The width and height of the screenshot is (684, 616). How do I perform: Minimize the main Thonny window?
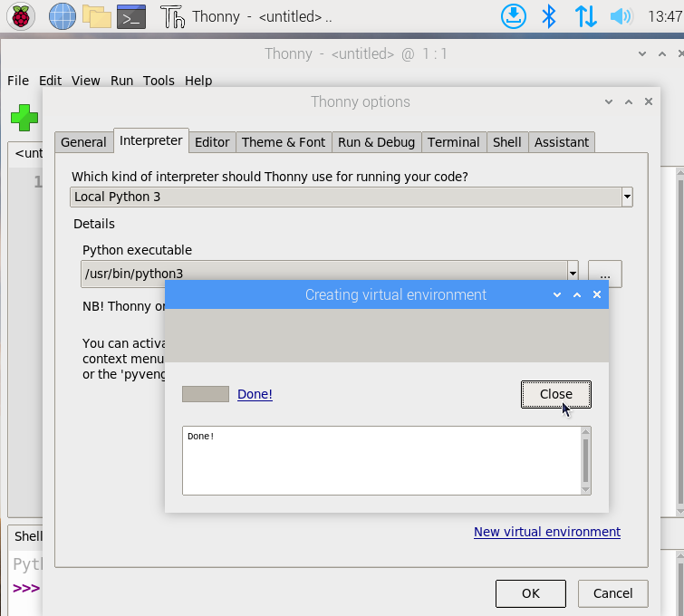(642, 54)
